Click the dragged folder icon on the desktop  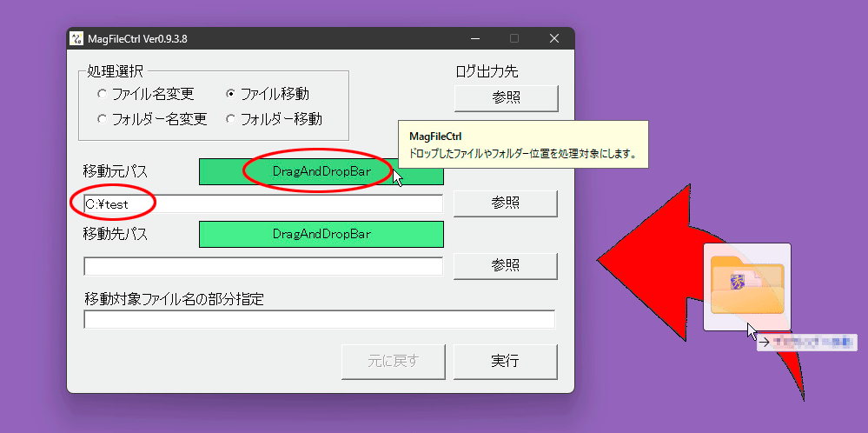point(746,286)
